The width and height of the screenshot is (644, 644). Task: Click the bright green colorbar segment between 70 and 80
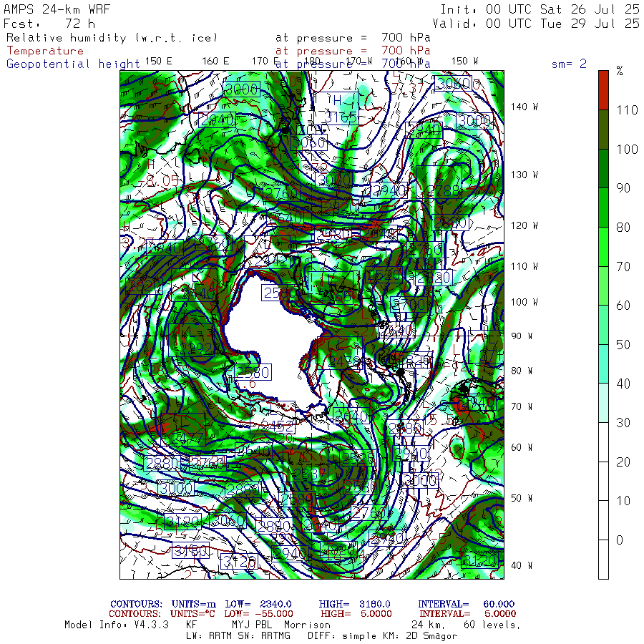pos(603,246)
